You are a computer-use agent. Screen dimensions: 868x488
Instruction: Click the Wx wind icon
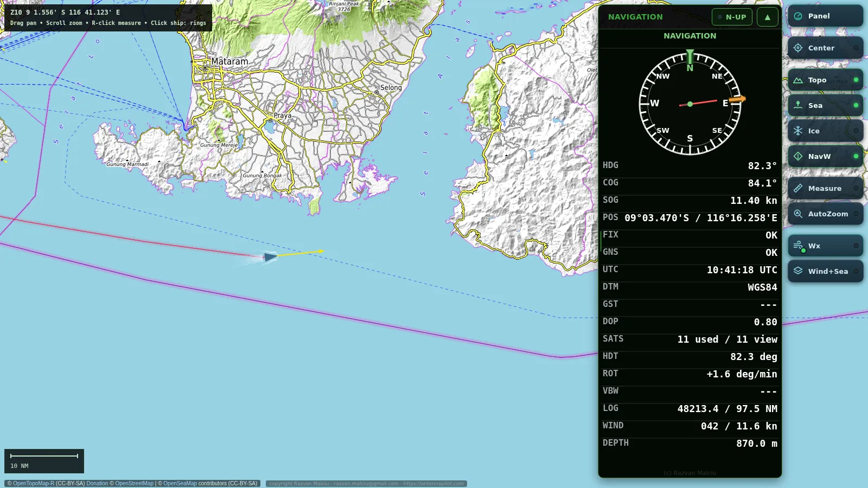[798, 246]
